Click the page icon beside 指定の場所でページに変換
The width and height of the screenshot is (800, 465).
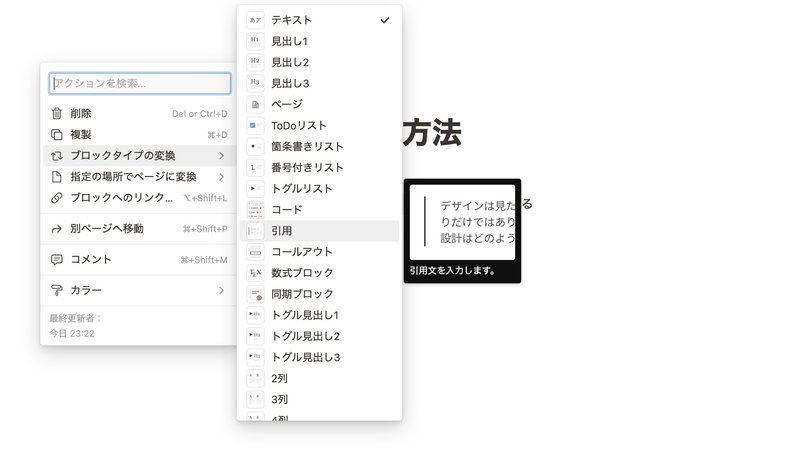tap(57, 177)
